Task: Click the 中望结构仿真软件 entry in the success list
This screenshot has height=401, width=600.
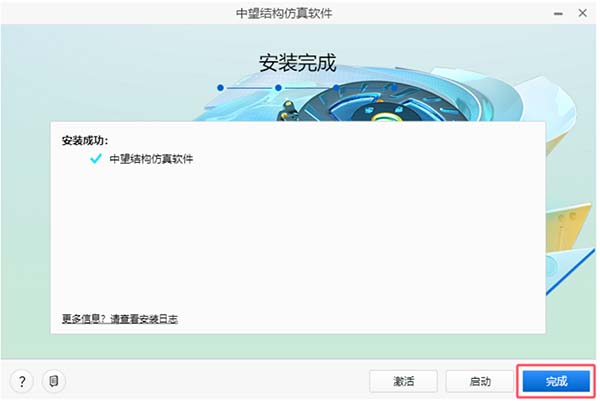Action: tap(151, 159)
